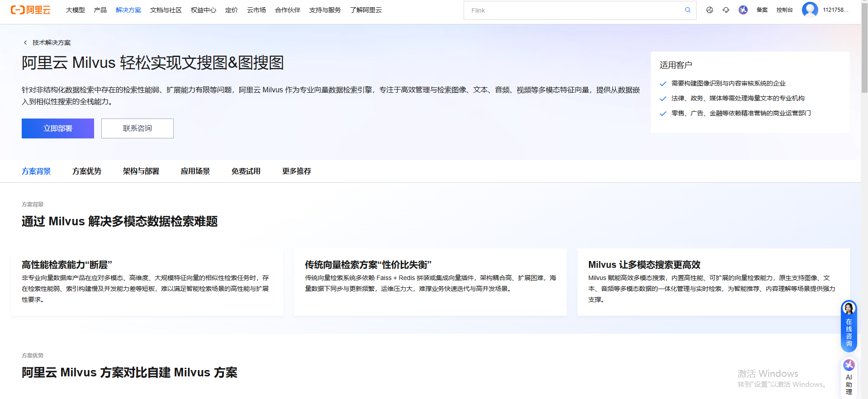Viewport: 868px width, 399px height.
Task: Switch to the 架构与部署 tab
Action: click(141, 171)
